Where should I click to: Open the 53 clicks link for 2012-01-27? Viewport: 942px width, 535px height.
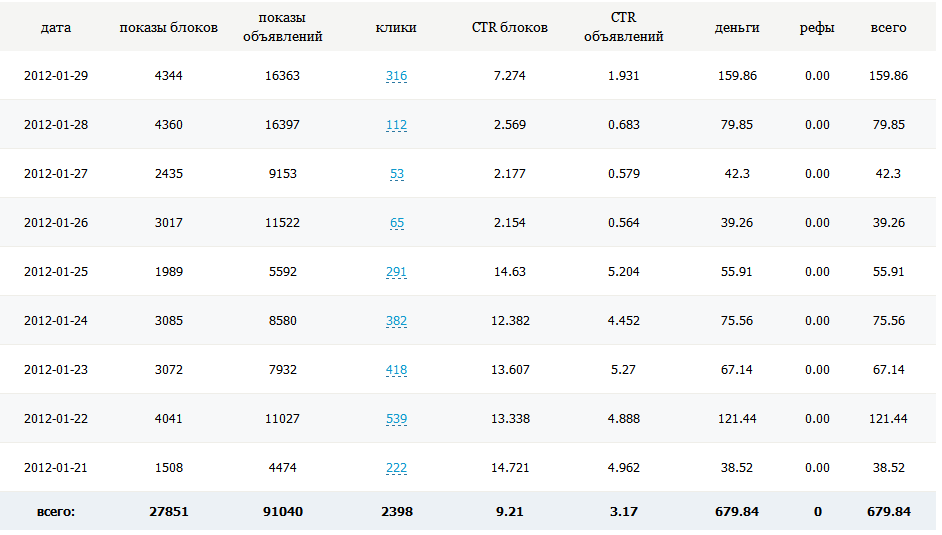point(397,174)
